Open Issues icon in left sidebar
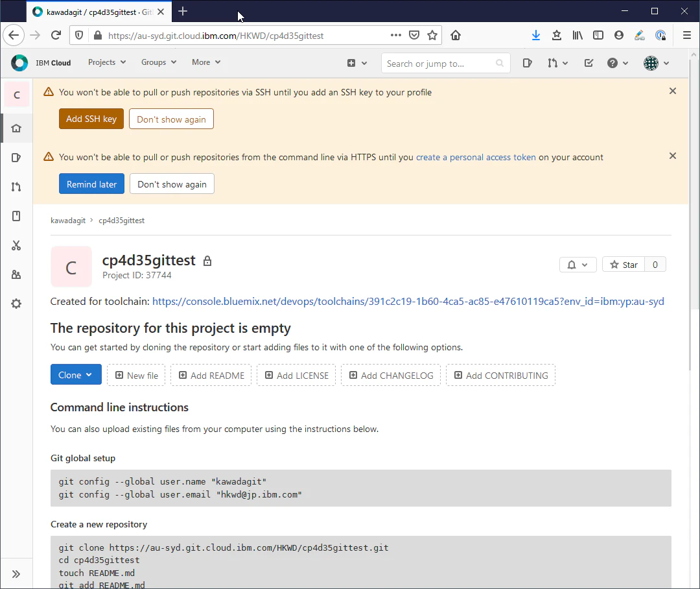 point(16,158)
